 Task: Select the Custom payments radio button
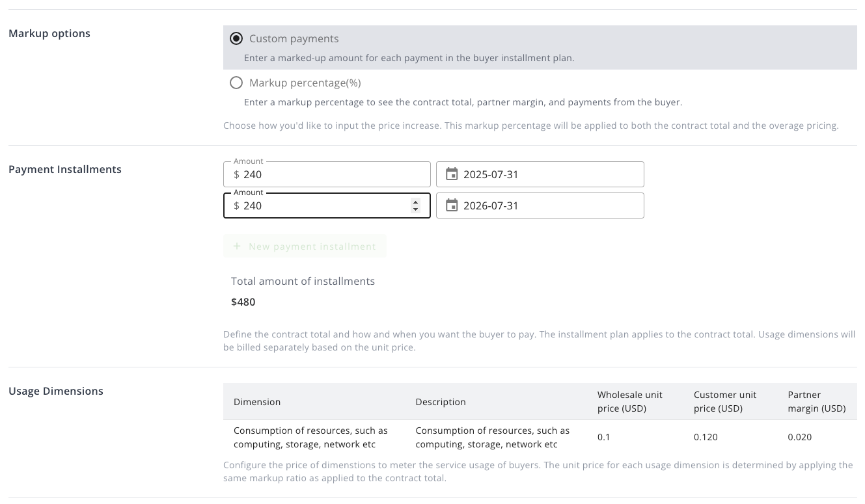click(x=236, y=39)
